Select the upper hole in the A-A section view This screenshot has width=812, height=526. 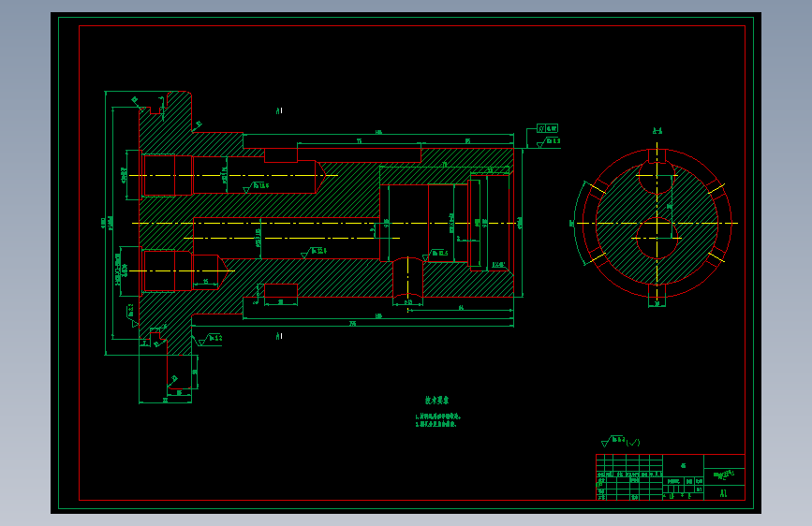657,178
